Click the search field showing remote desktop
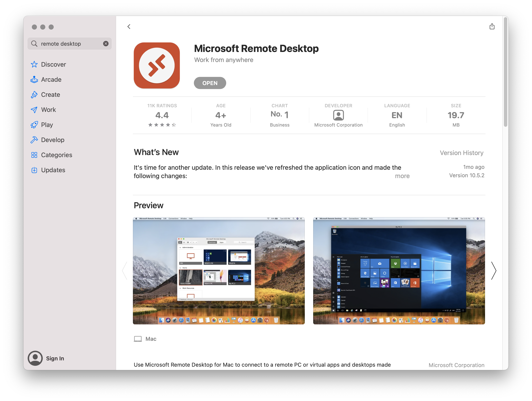The height and width of the screenshot is (401, 532). click(x=69, y=43)
